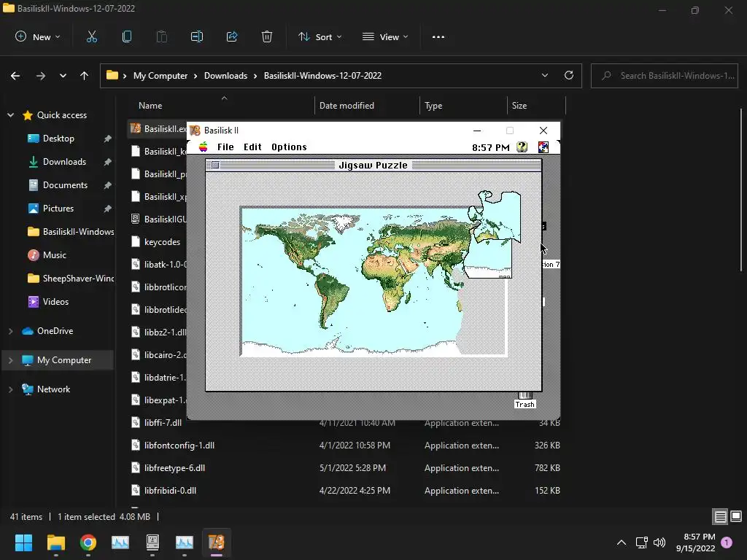This screenshot has width=747, height=560.
Task: Click the Rename icon in Explorer toolbar
Action: (197, 36)
